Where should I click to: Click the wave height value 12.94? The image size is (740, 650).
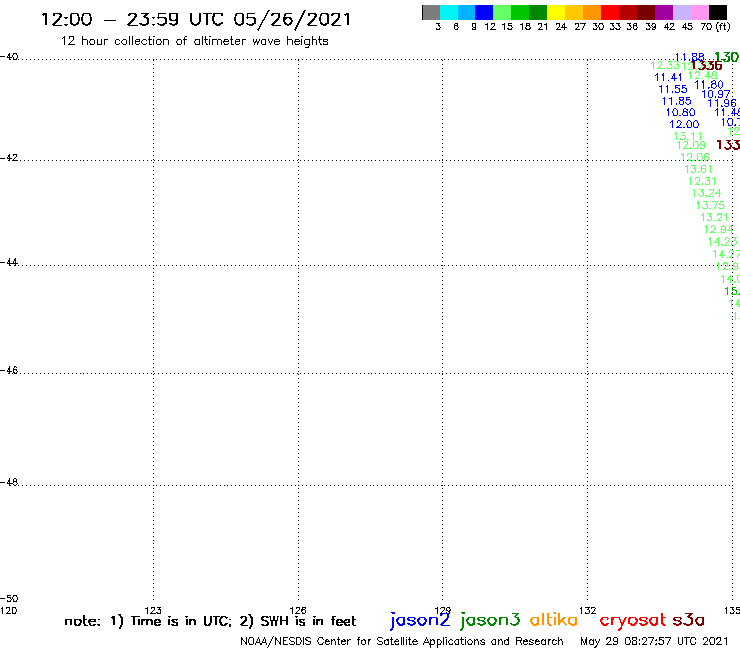[719, 229]
